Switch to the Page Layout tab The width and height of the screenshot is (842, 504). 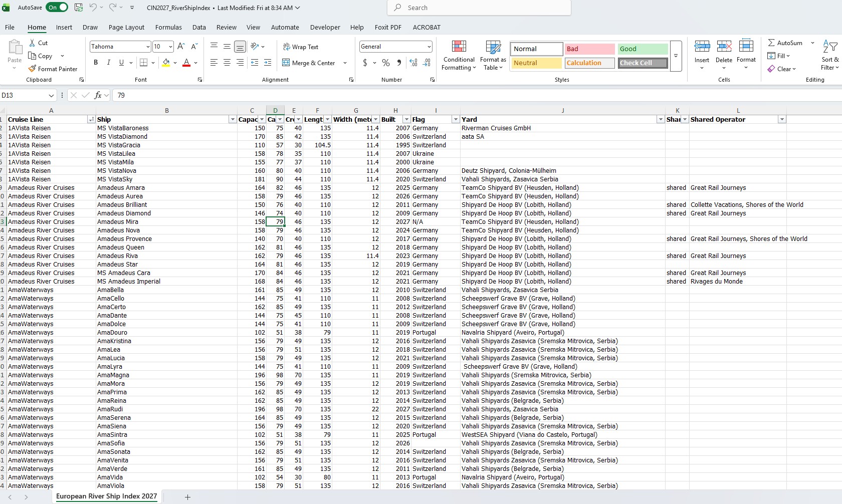tap(126, 28)
